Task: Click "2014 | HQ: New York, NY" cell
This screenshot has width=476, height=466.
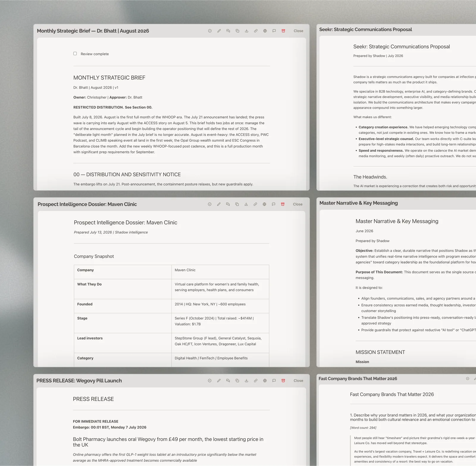Action: click(x=220, y=306)
